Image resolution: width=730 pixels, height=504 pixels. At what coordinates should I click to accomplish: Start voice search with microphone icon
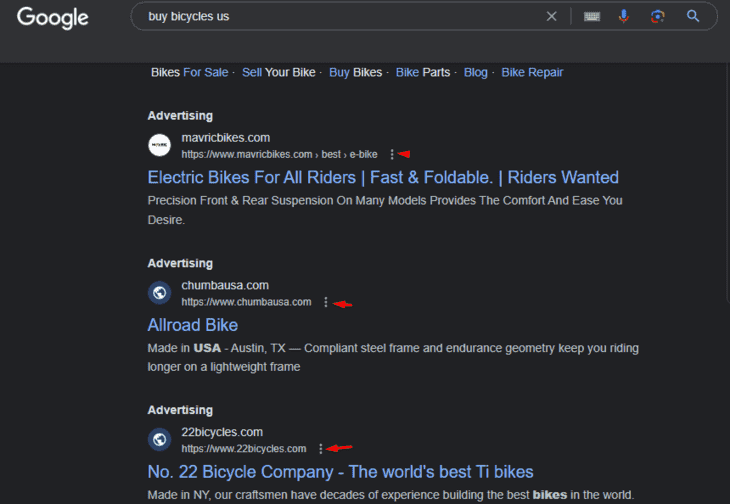click(624, 16)
